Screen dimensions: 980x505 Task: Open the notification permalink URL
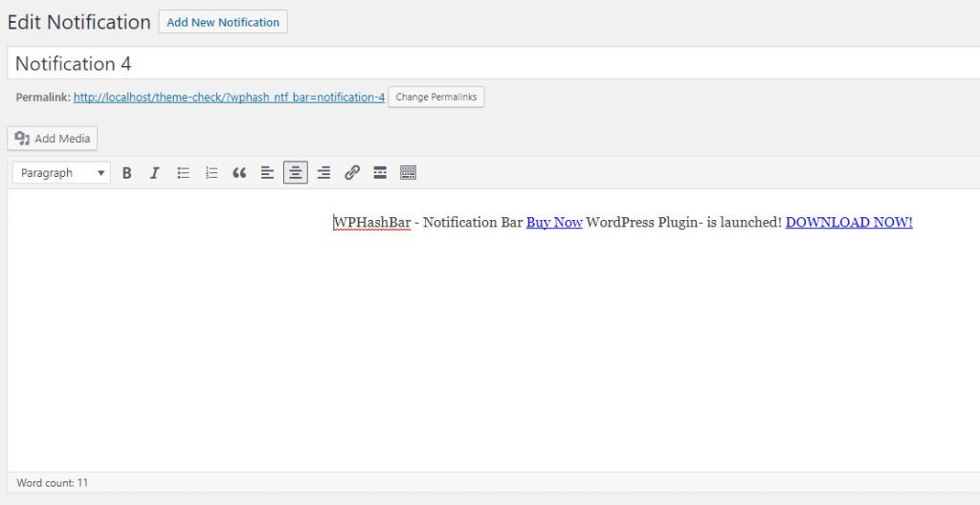[229, 98]
